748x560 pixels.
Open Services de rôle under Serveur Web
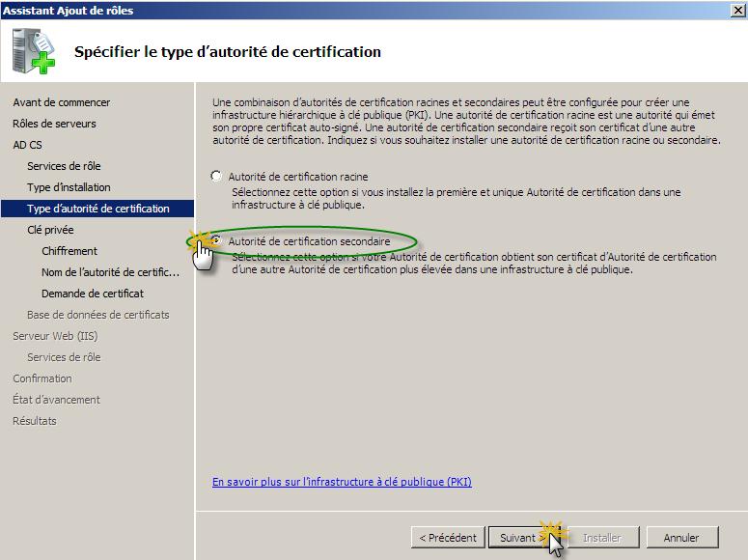tap(64, 357)
